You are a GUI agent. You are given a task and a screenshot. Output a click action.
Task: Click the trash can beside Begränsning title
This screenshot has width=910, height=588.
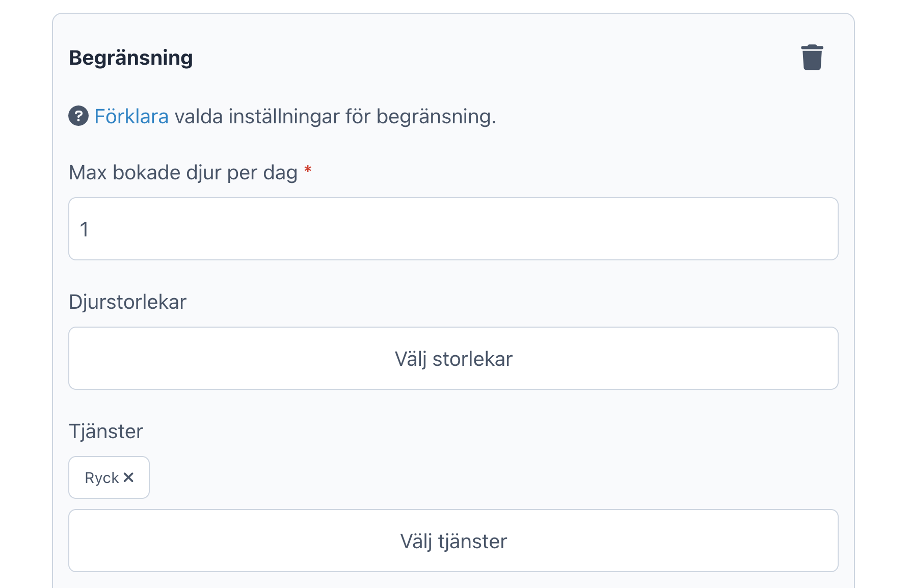(812, 57)
